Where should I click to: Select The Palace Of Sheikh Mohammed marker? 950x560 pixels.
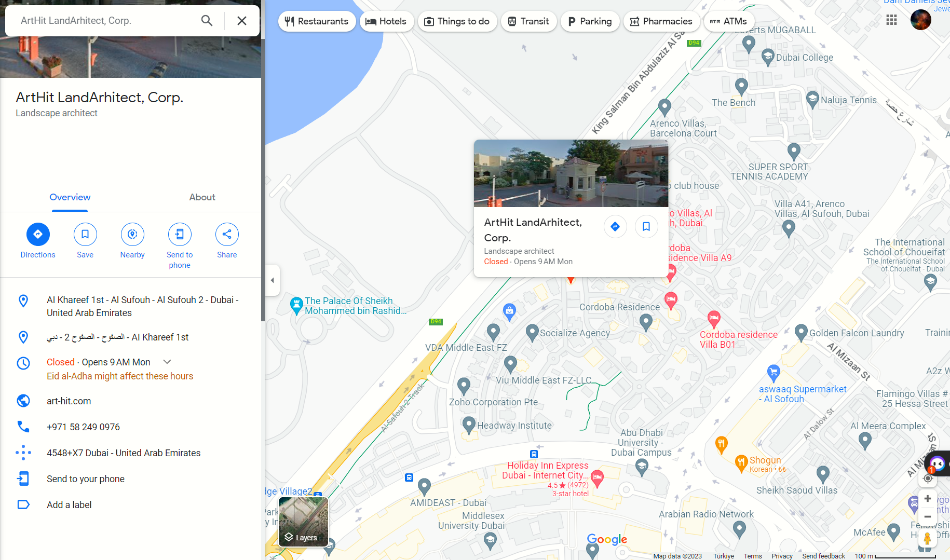point(296,306)
